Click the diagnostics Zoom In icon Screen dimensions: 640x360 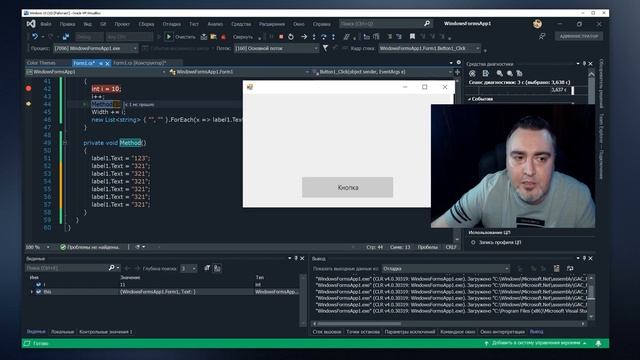tap(500, 73)
